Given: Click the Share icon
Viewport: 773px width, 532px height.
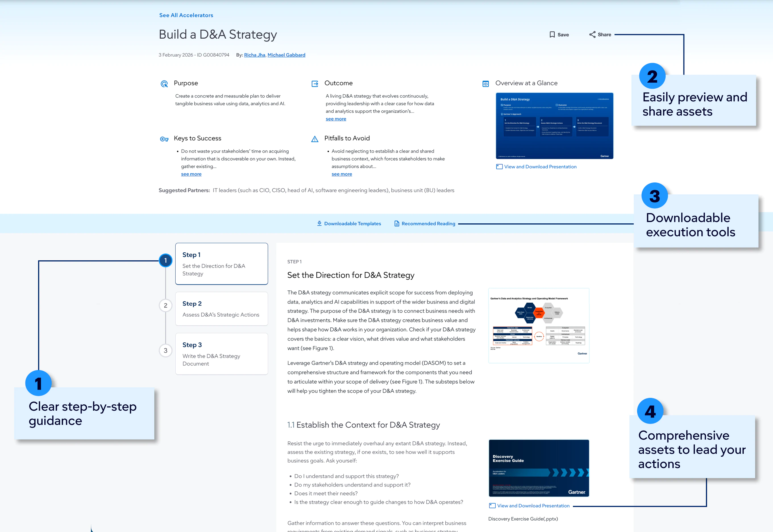Looking at the screenshot, I should pyautogui.click(x=592, y=35).
